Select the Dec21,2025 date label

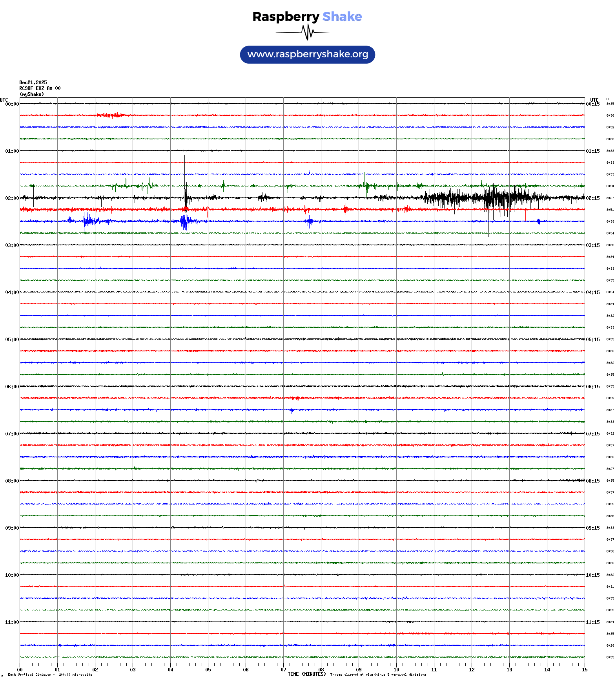pos(33,82)
